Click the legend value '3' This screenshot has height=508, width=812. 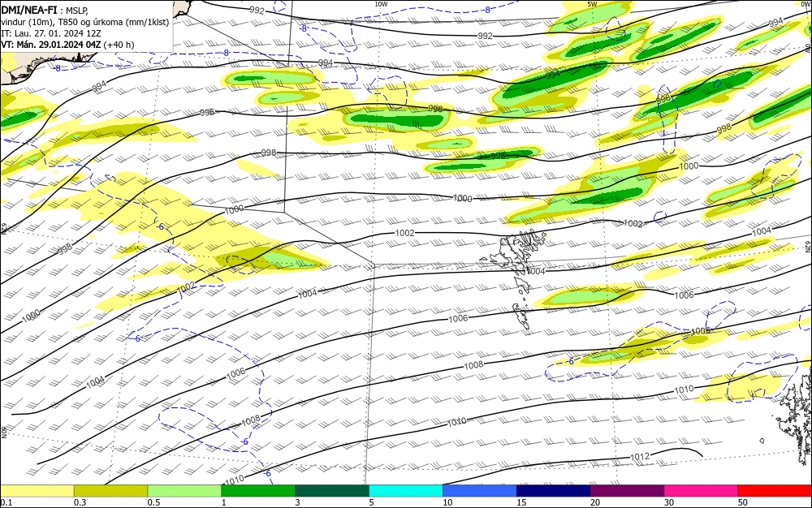pos(297,502)
